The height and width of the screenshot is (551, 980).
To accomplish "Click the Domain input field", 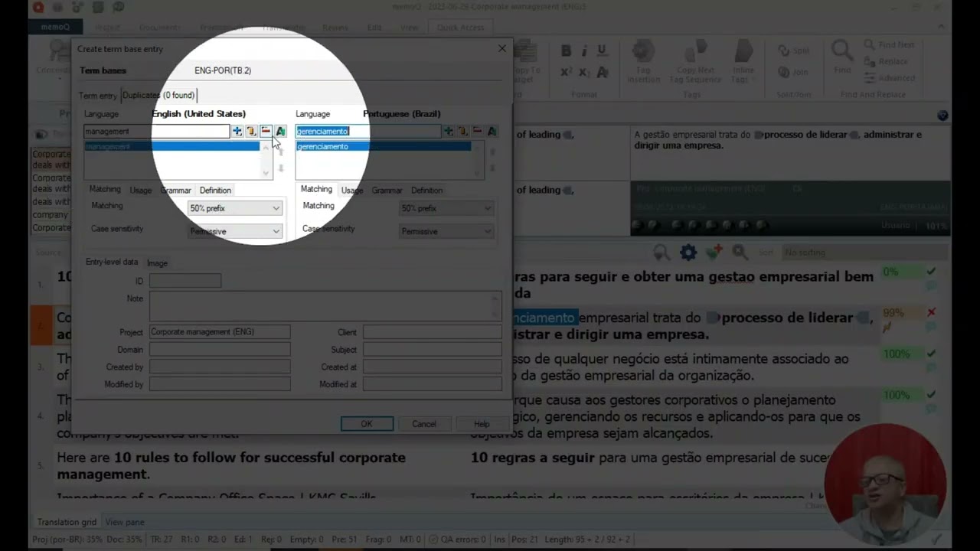I will (x=220, y=350).
